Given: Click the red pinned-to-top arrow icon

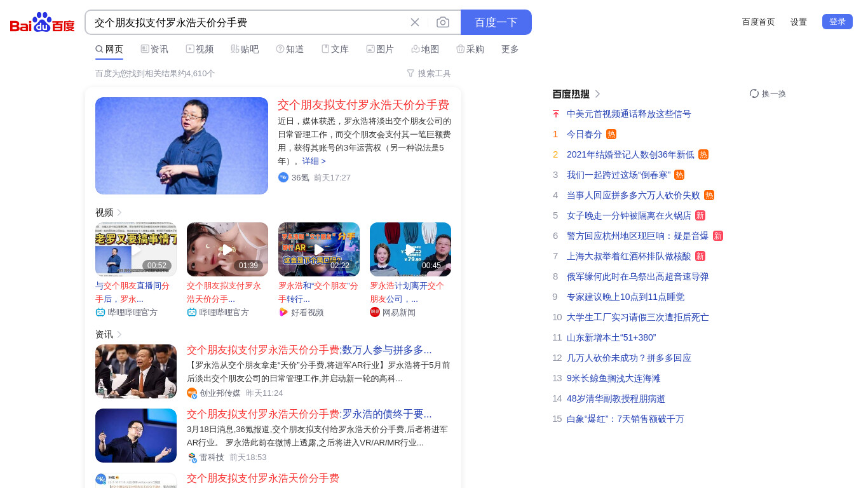Looking at the screenshot, I should click(x=556, y=114).
